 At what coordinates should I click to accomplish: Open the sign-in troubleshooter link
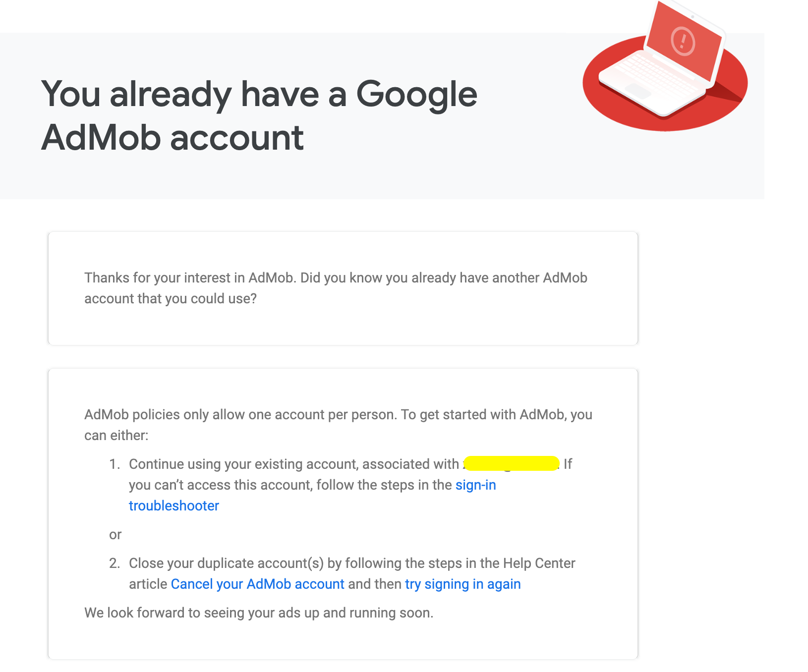[x=475, y=485]
